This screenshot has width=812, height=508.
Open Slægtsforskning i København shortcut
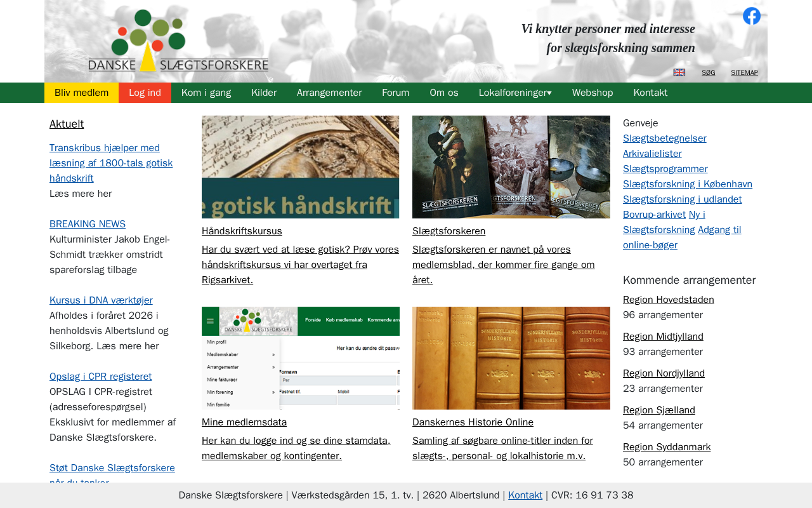pyautogui.click(x=688, y=184)
